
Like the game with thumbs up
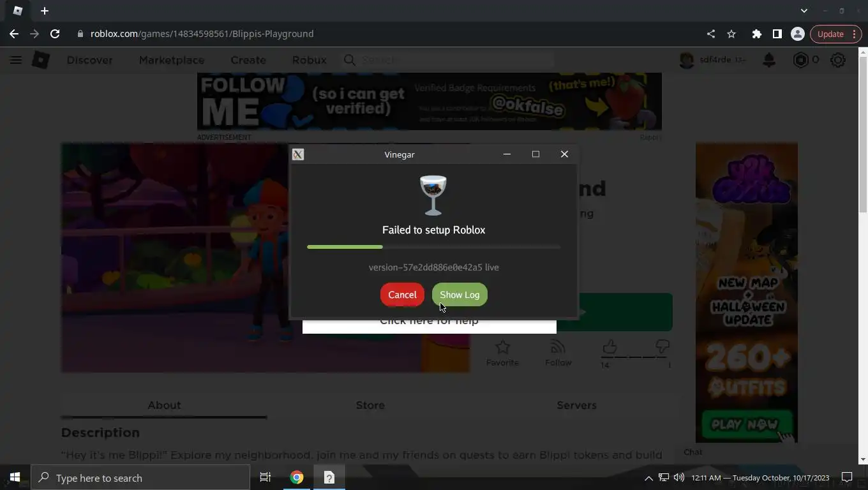[610, 347]
